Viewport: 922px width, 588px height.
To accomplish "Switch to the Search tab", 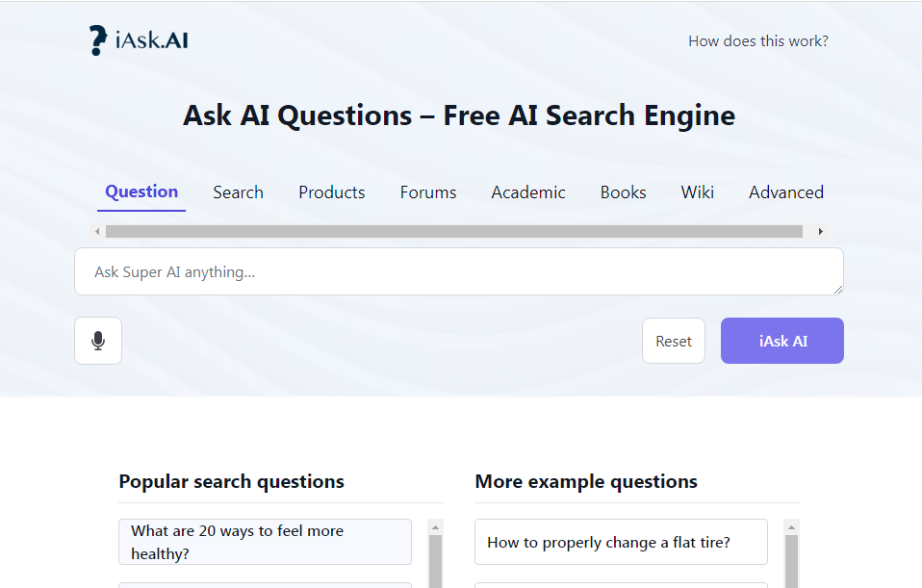I will coord(238,192).
